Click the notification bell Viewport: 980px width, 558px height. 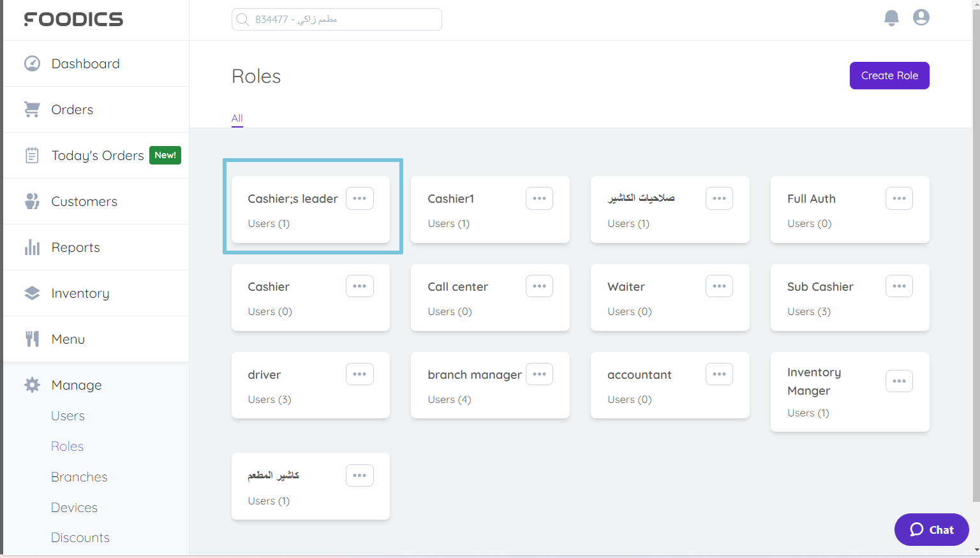tap(891, 18)
